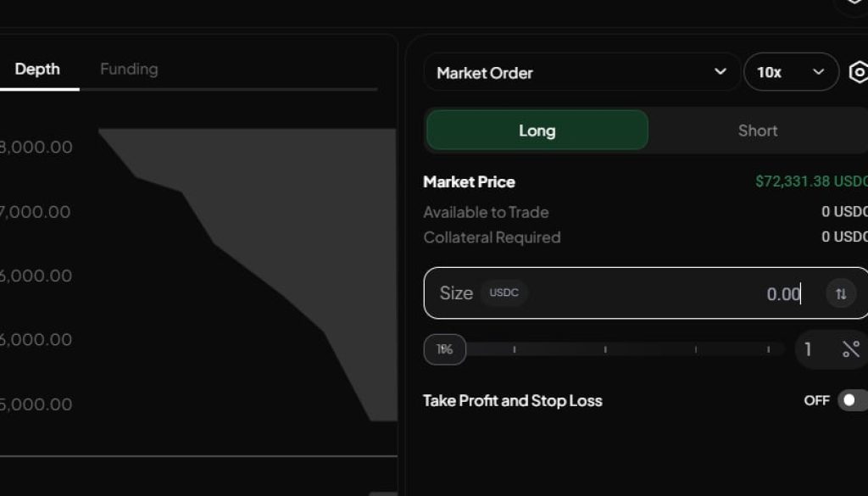
Task: Click the second tick mark on size slider
Action: pos(605,349)
